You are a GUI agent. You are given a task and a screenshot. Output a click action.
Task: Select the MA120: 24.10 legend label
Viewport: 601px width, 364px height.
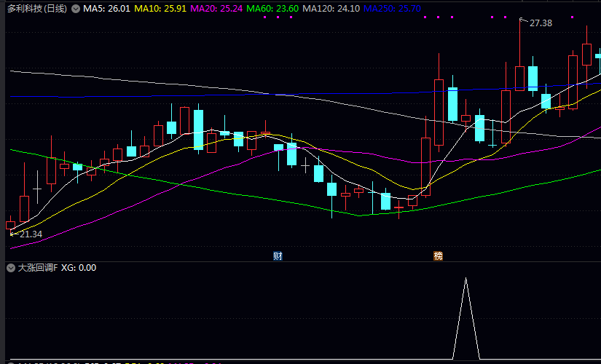click(331, 9)
